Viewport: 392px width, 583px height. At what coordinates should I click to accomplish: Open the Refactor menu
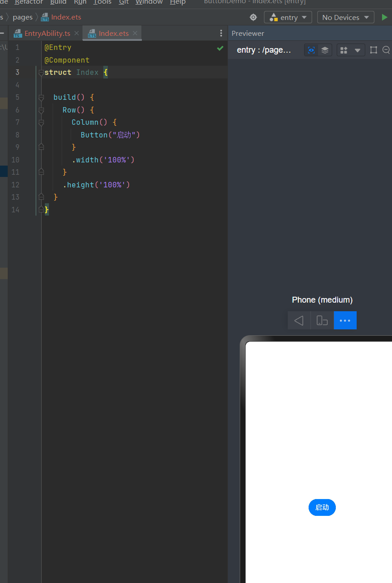(x=29, y=2)
